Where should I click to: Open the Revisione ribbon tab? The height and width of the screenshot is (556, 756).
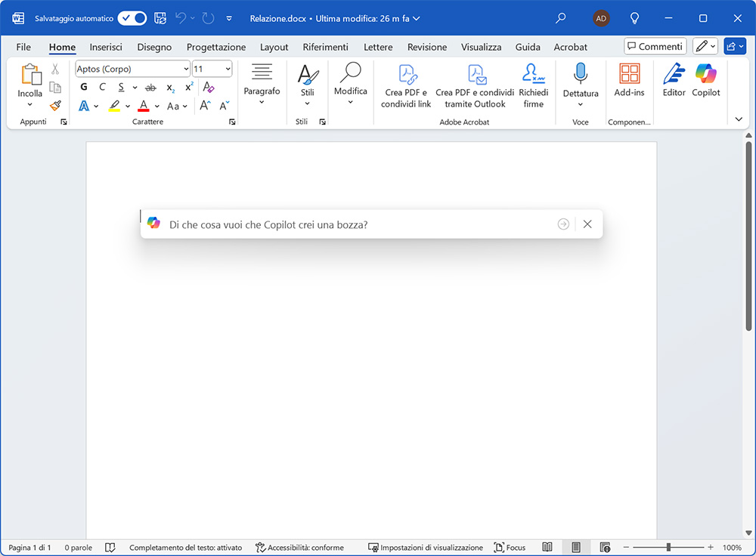point(427,47)
